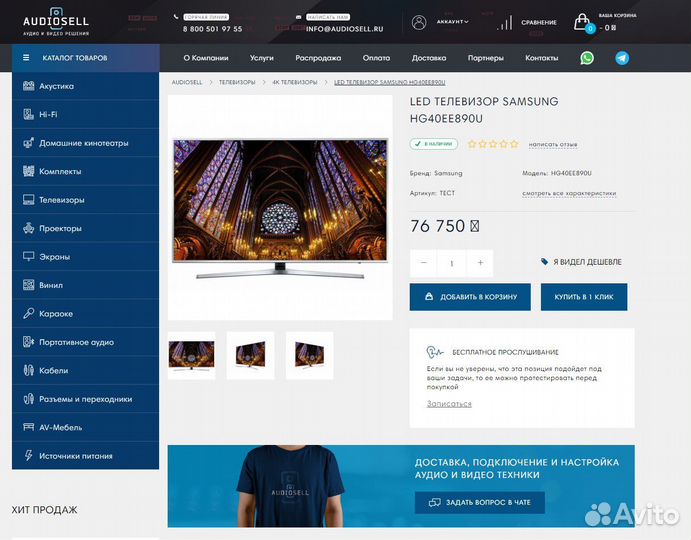The height and width of the screenshot is (540, 691).
Task: Open the account profile icon
Action: coord(419,22)
